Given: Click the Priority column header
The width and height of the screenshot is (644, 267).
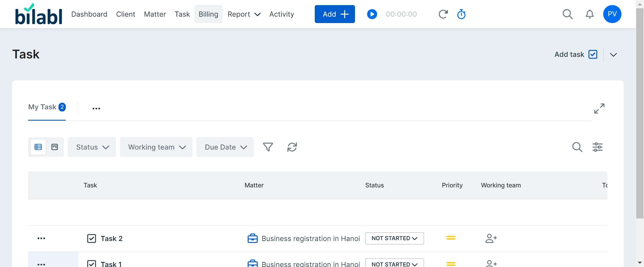Looking at the screenshot, I should tap(452, 185).
